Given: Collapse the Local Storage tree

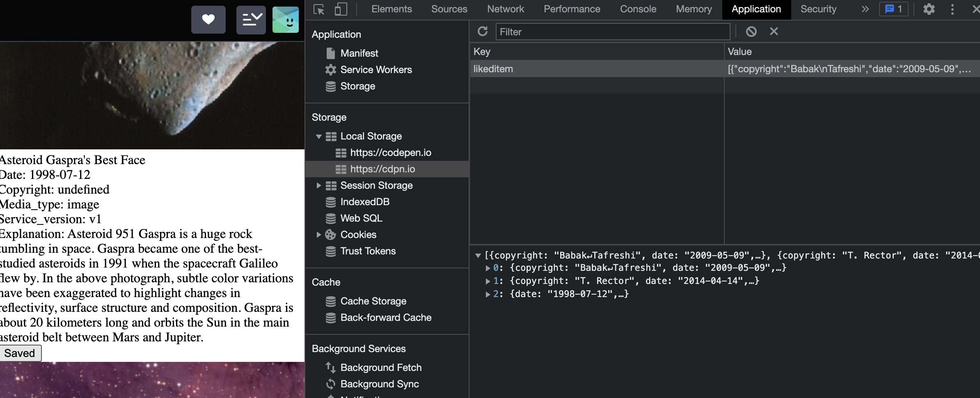Looking at the screenshot, I should tap(318, 136).
